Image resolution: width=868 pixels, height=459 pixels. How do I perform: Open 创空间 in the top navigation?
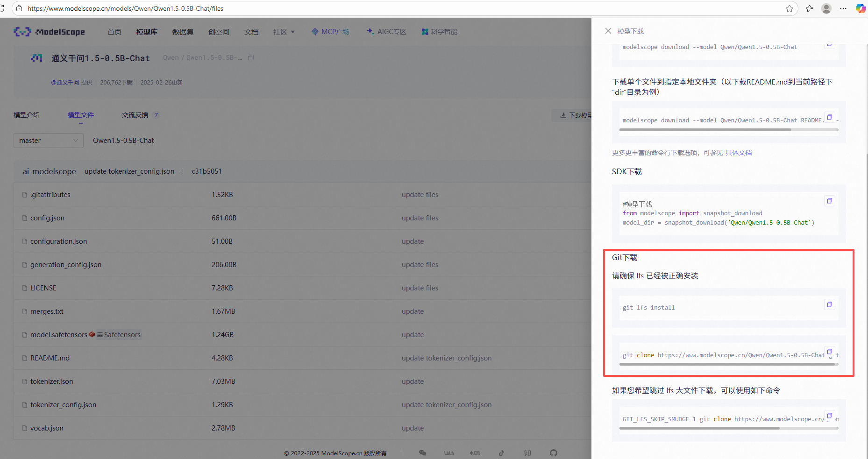point(219,32)
